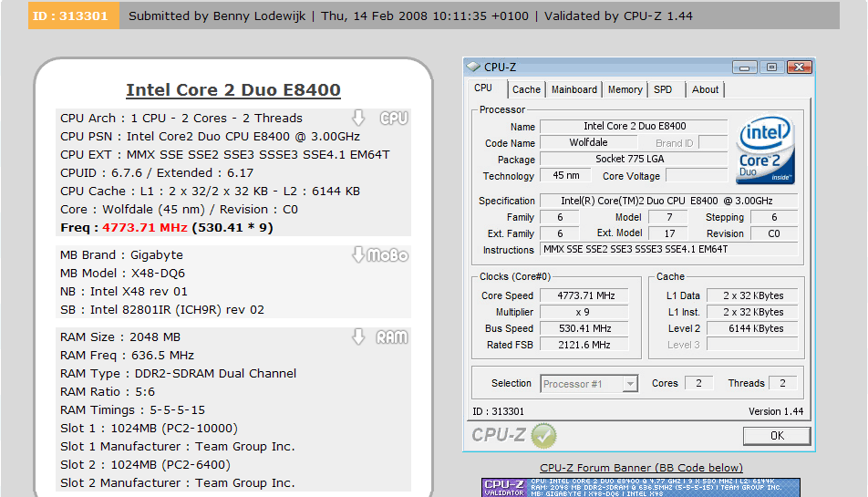The height and width of the screenshot is (497, 868).
Task: Click the Rated FSB value 2121.6 MHz
Action: pos(584,345)
